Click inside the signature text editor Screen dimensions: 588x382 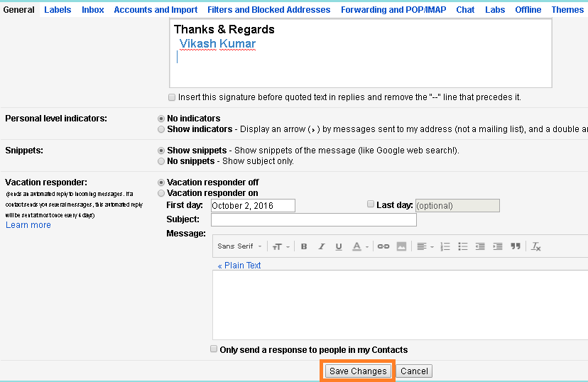[361, 53]
